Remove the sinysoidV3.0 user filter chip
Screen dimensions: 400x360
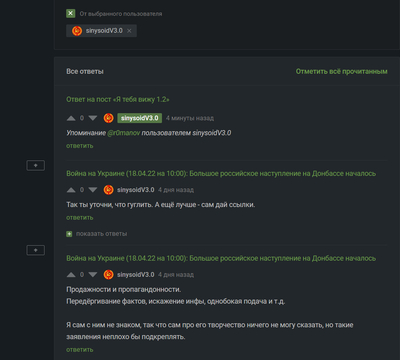coord(129,31)
